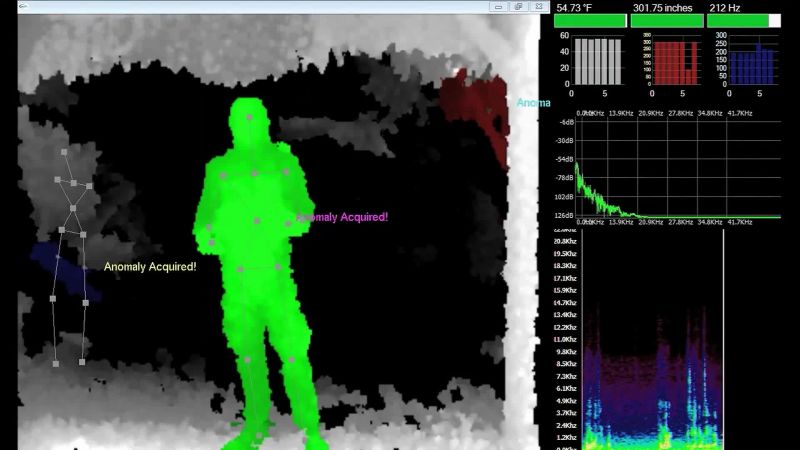The height and width of the screenshot is (450, 800).
Task: Click the yellow 'Anomaly Acquired!' label
Action: (150, 267)
